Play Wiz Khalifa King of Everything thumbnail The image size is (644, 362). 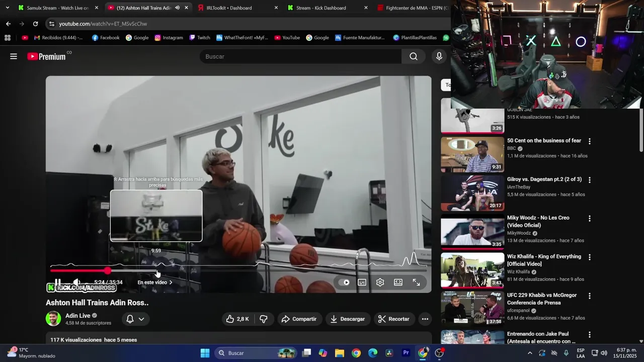tap(472, 270)
